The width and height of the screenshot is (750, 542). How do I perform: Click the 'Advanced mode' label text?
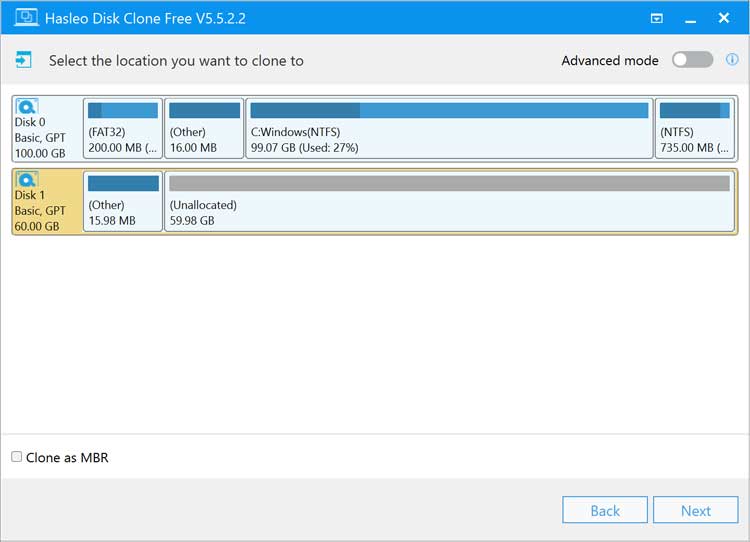point(610,61)
